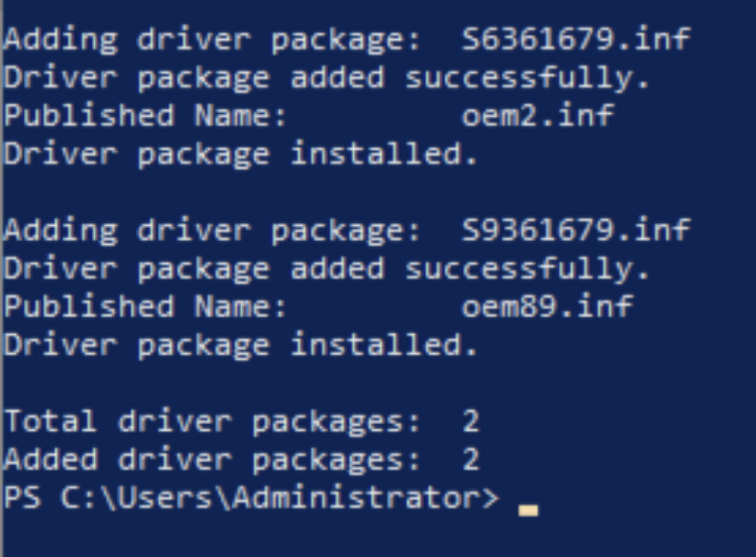This screenshot has width=756, height=557.
Task: Click the Added driver packages count value
Action: pos(470,459)
